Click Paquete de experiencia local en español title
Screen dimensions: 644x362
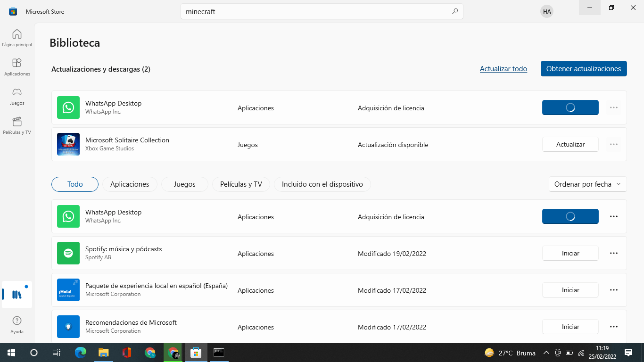click(157, 286)
